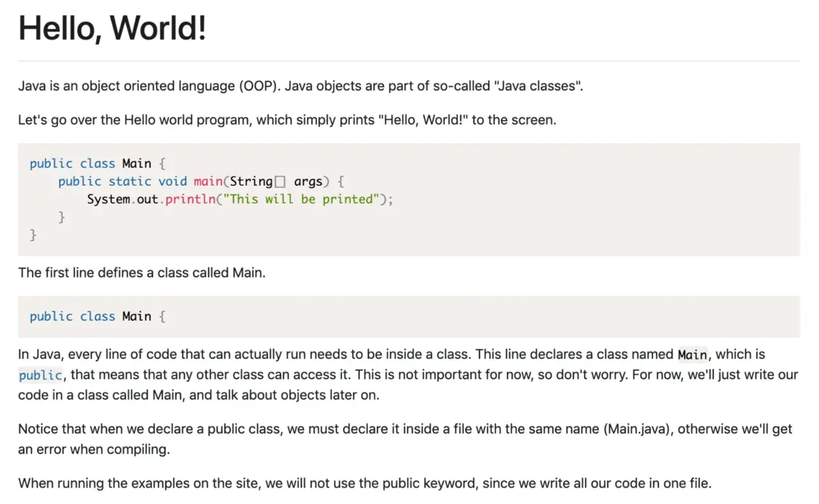Click the highlighted inline keyword "public"
Viewport: 819px width, 504px height.
(x=40, y=375)
